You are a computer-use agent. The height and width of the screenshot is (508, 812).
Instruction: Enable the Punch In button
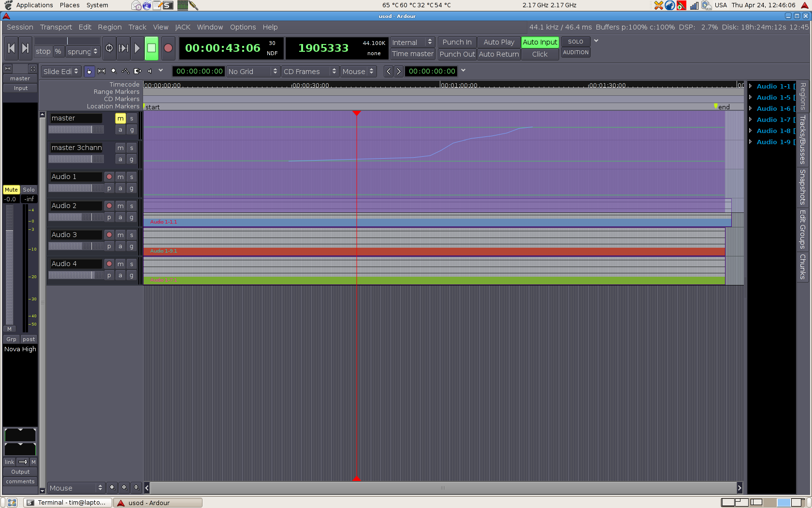tap(457, 42)
